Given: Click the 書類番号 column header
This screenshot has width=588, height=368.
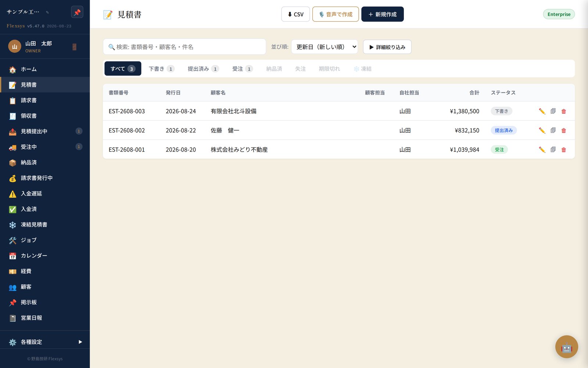Looking at the screenshot, I should pyautogui.click(x=118, y=93).
